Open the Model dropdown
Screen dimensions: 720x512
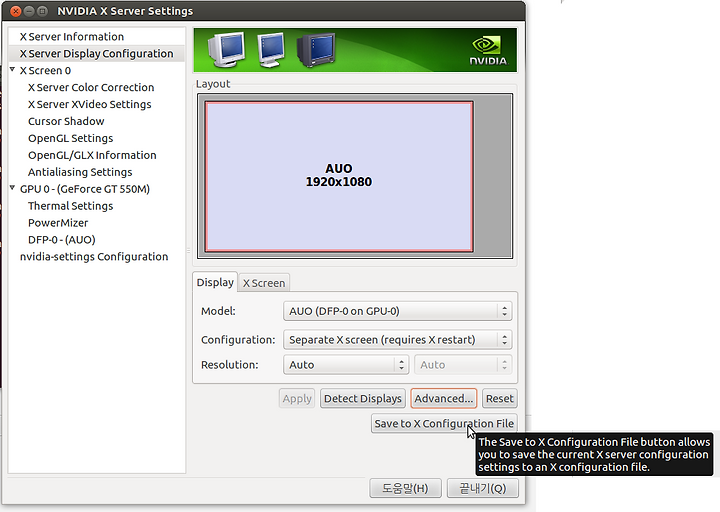point(398,311)
